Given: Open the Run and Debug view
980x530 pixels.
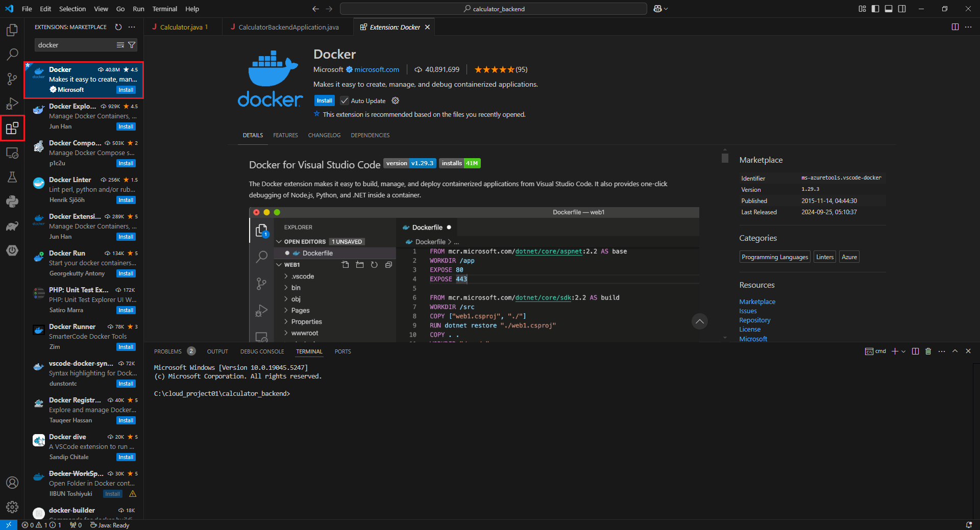Looking at the screenshot, I should tap(12, 104).
